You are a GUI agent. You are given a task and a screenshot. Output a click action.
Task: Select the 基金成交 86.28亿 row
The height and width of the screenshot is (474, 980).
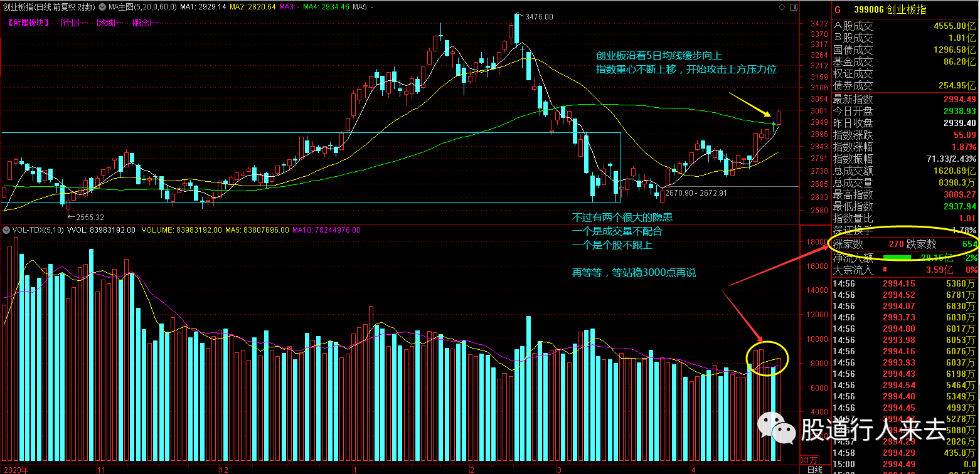pos(905,62)
